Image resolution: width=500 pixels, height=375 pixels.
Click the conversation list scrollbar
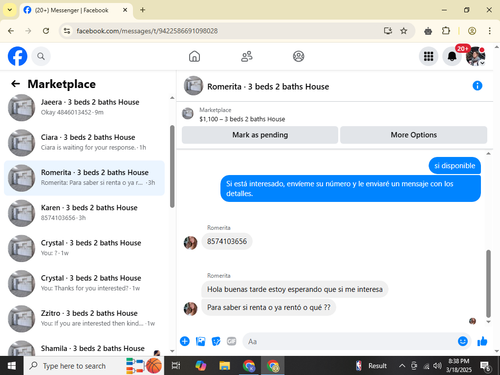coord(172,166)
